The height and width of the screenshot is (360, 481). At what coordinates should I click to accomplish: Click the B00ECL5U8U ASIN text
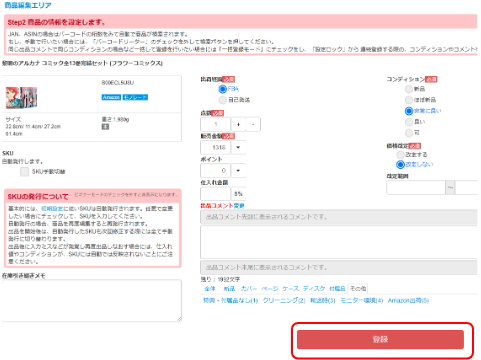click(x=118, y=83)
